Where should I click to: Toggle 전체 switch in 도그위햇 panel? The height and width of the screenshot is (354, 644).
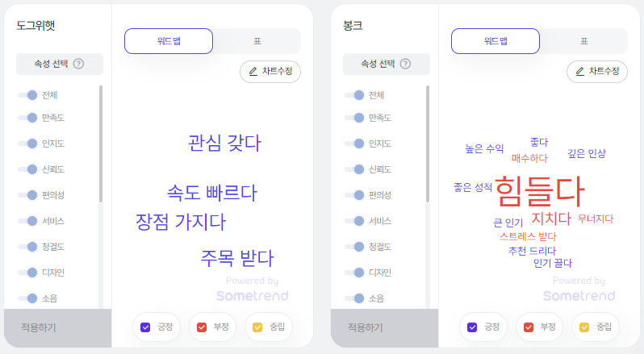[27, 95]
